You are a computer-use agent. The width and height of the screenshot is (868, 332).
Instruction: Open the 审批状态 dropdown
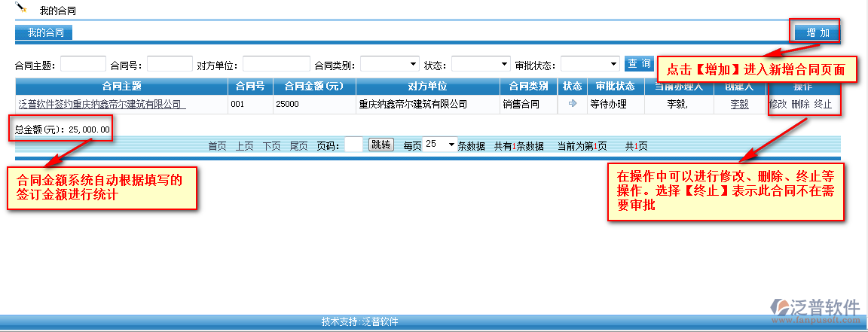tap(589, 64)
